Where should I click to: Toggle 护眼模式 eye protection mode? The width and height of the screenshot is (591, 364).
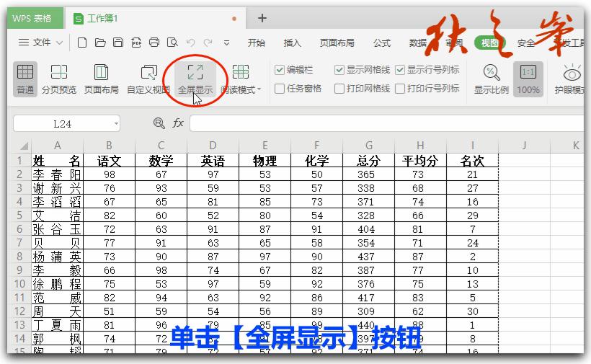(x=570, y=79)
